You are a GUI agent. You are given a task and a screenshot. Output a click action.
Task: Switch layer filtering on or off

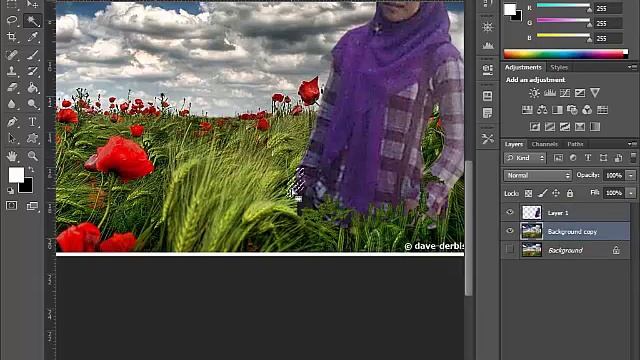pos(633,157)
